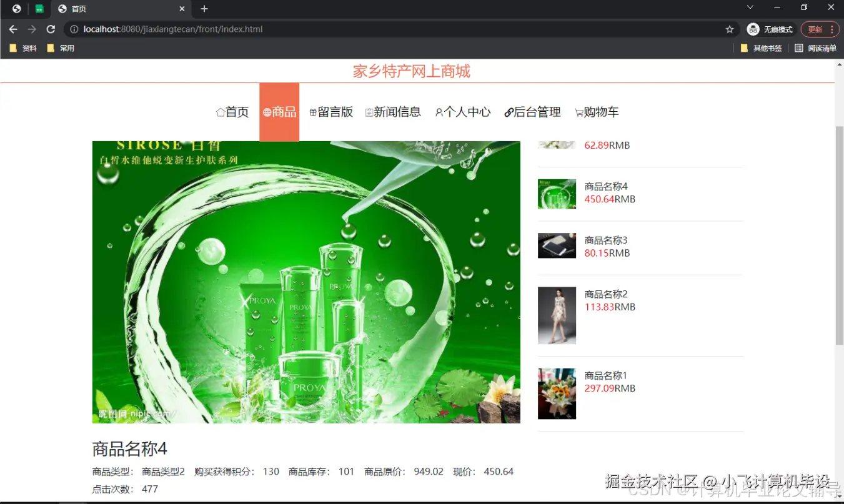Image resolution: width=844 pixels, height=504 pixels.
Task: Click the home icon beside 首页 in navigation
Action: 219,112
